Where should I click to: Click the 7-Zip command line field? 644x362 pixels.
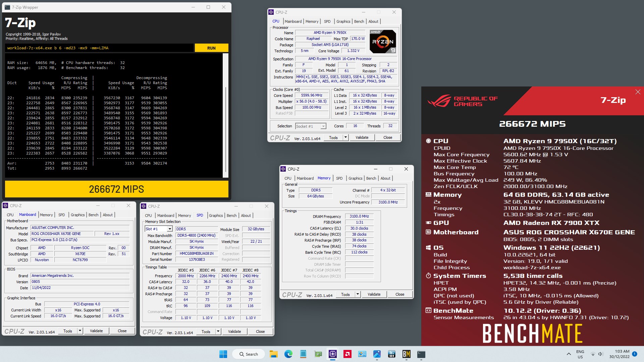(x=99, y=48)
